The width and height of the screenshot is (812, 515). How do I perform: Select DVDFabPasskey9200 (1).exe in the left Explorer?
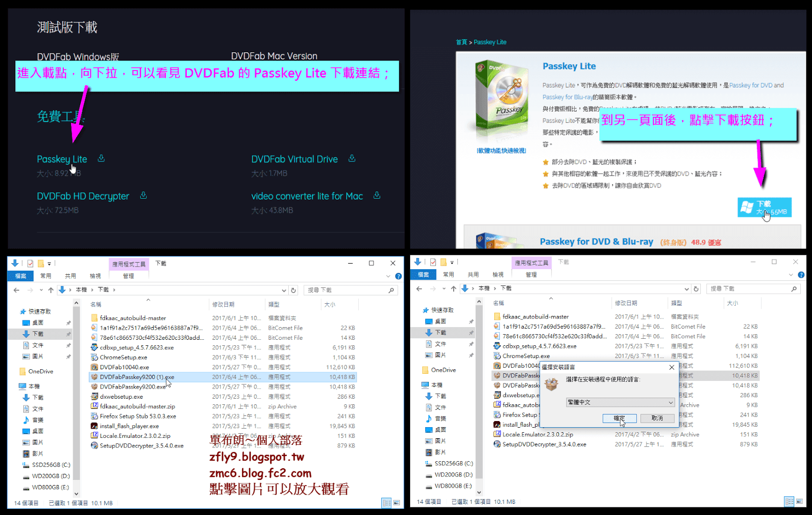pos(223,377)
